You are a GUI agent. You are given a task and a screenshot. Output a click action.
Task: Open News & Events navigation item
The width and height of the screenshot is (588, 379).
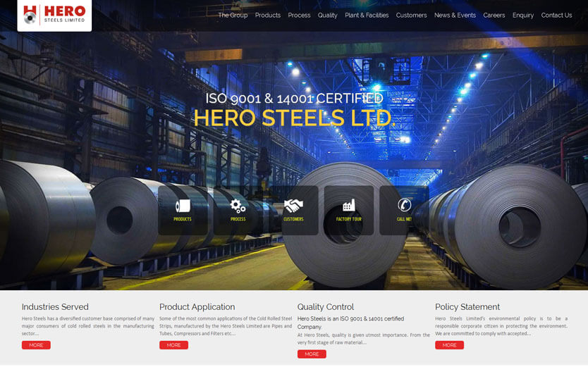[x=455, y=15]
